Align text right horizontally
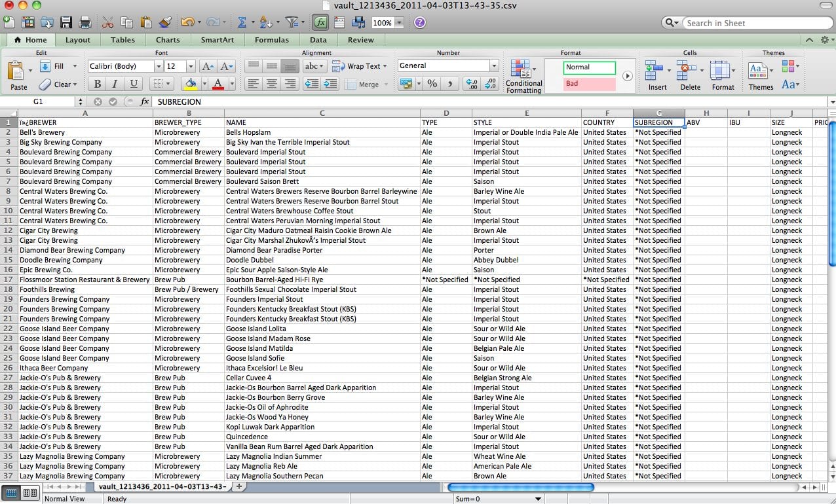 pos(289,84)
